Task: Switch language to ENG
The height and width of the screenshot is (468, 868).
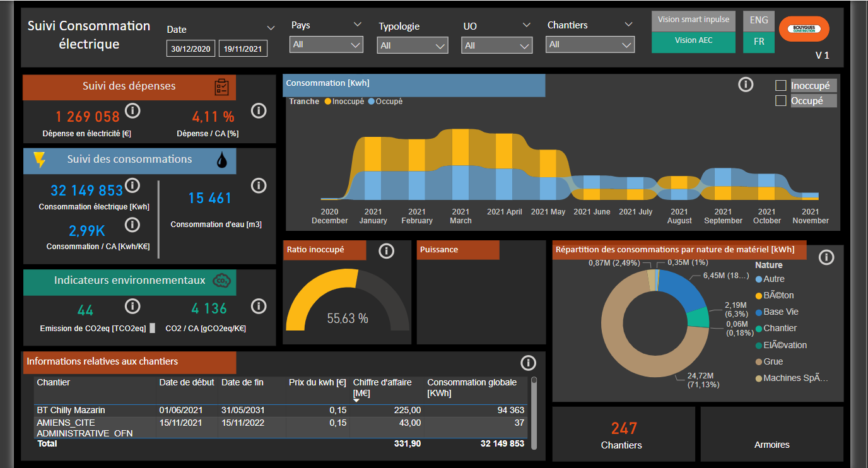Action: point(758,20)
